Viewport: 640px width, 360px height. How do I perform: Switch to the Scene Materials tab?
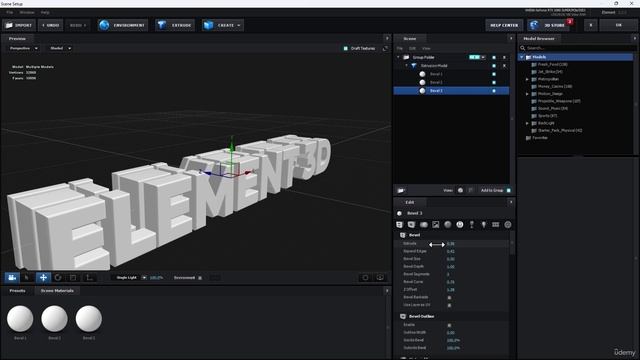click(x=57, y=291)
